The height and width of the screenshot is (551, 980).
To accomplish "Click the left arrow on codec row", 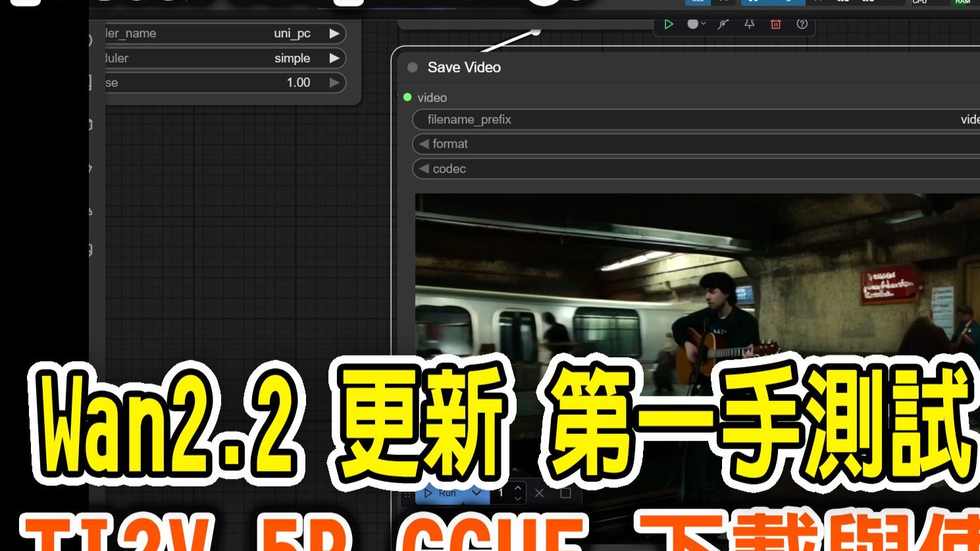I will point(423,169).
